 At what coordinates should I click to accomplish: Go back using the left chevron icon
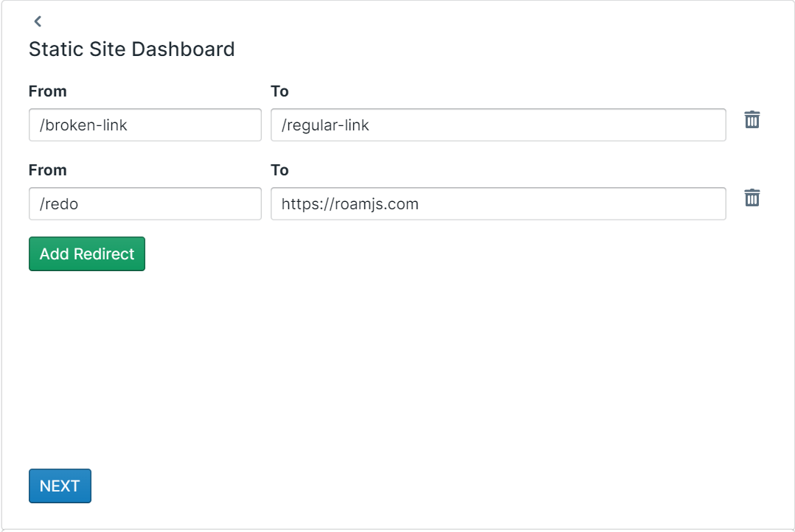(38, 21)
